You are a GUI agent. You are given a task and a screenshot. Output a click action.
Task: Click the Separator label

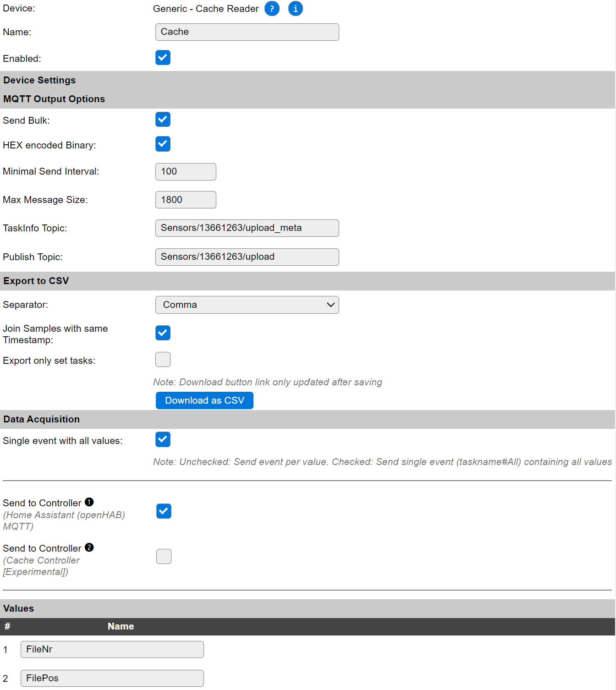tap(25, 305)
